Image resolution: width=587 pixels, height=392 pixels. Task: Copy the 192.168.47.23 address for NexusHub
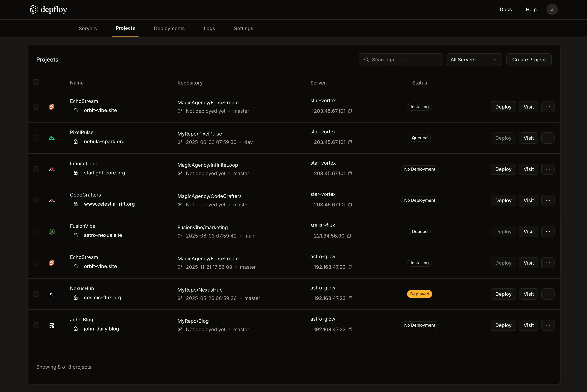pyautogui.click(x=350, y=298)
